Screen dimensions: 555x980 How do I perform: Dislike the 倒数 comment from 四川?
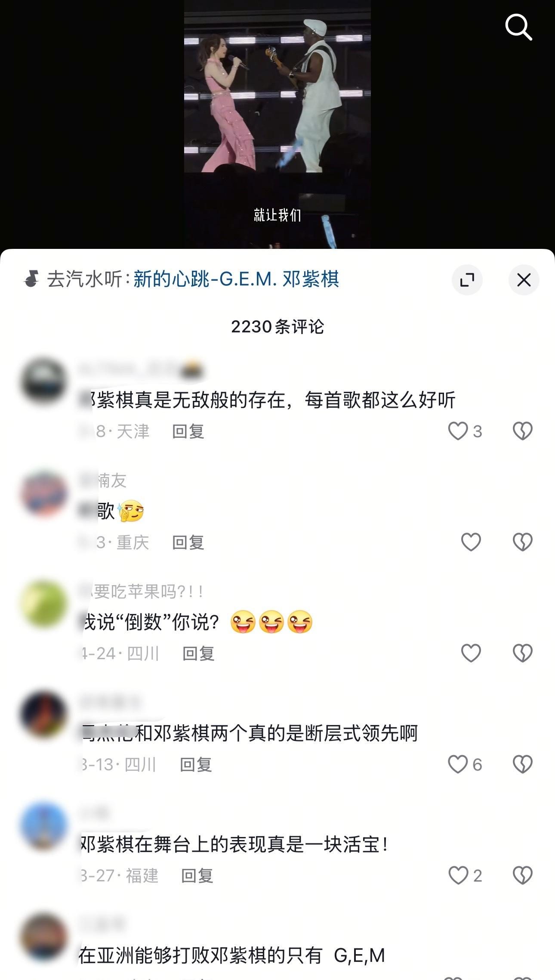pos(523,653)
